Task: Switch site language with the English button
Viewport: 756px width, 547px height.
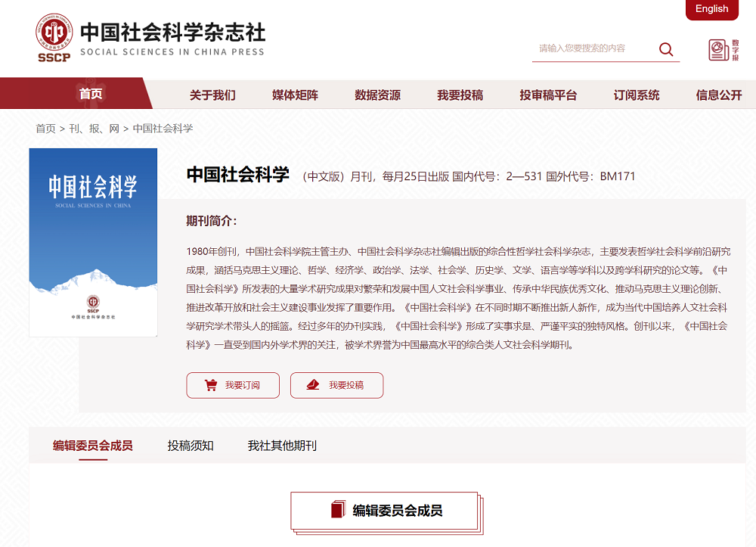Action: pyautogui.click(x=711, y=10)
